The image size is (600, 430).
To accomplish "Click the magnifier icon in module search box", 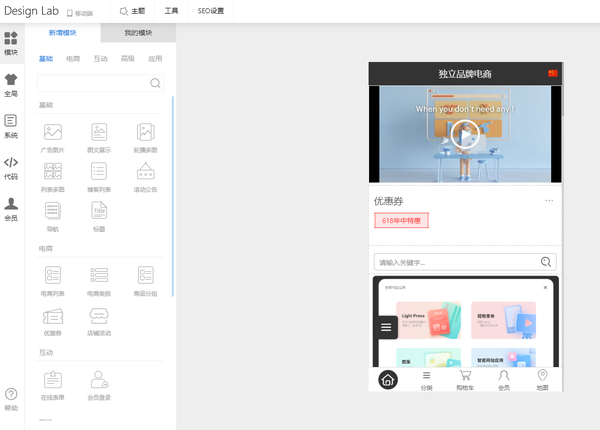I will coord(155,83).
